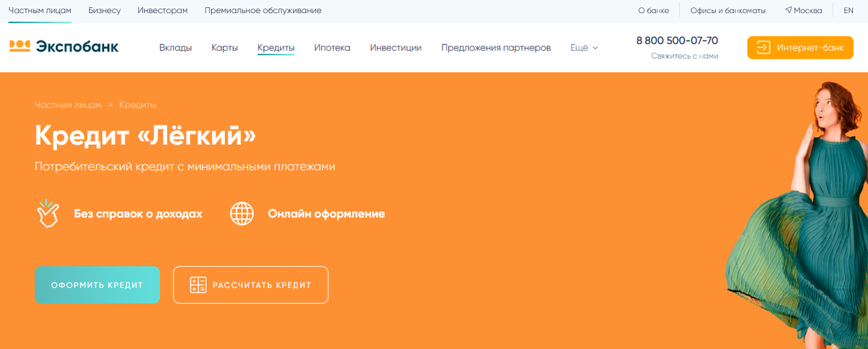Select the Кредиты menu item
This screenshot has width=868, height=349.
coord(276,48)
